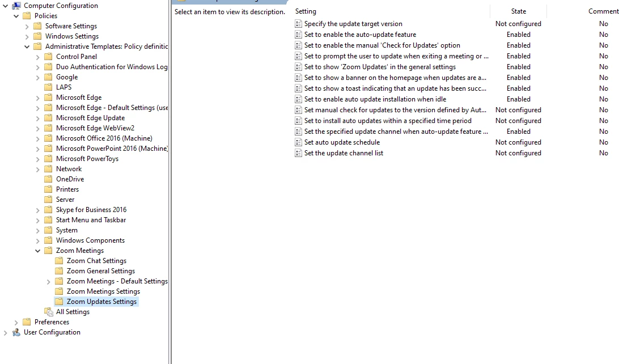Click the Computer Configuration computer icon

(16, 6)
